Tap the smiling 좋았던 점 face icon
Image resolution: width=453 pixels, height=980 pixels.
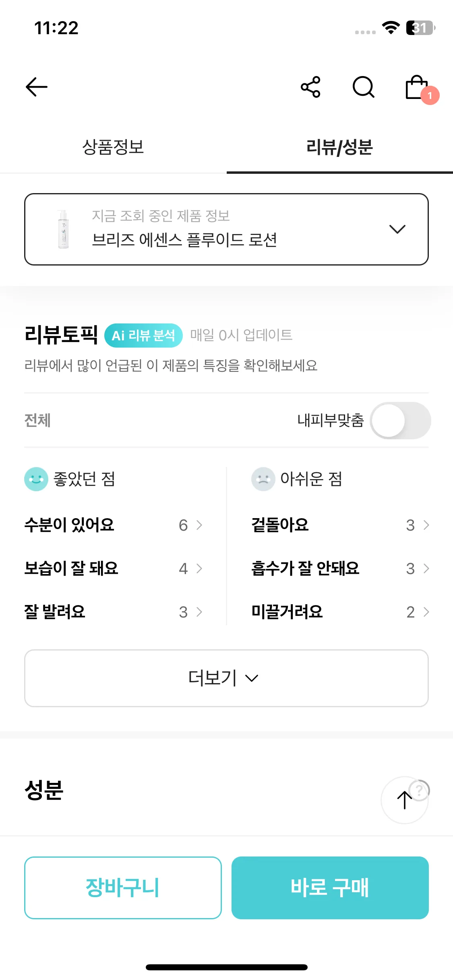(x=36, y=479)
